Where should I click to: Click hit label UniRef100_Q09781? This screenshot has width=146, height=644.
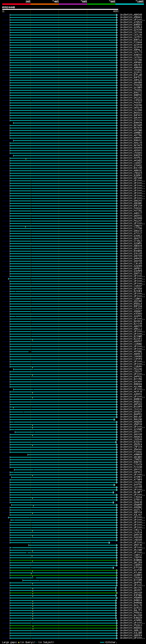[x=131, y=485]
